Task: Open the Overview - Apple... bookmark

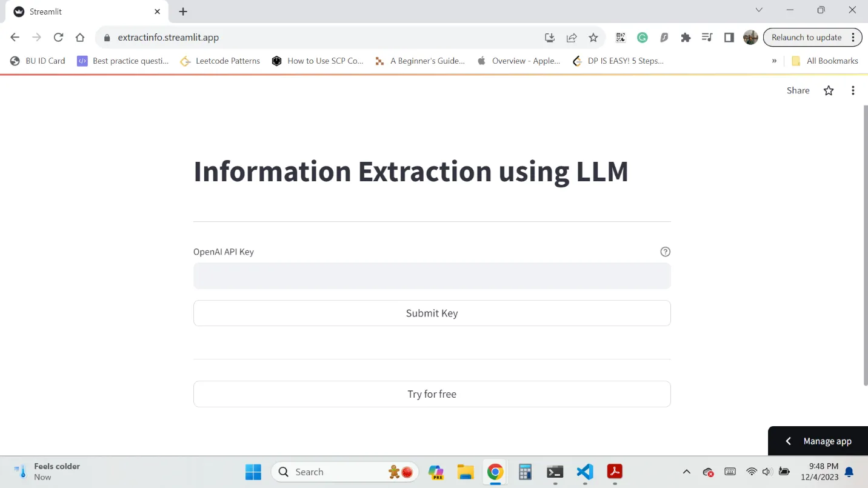Action: click(x=518, y=61)
